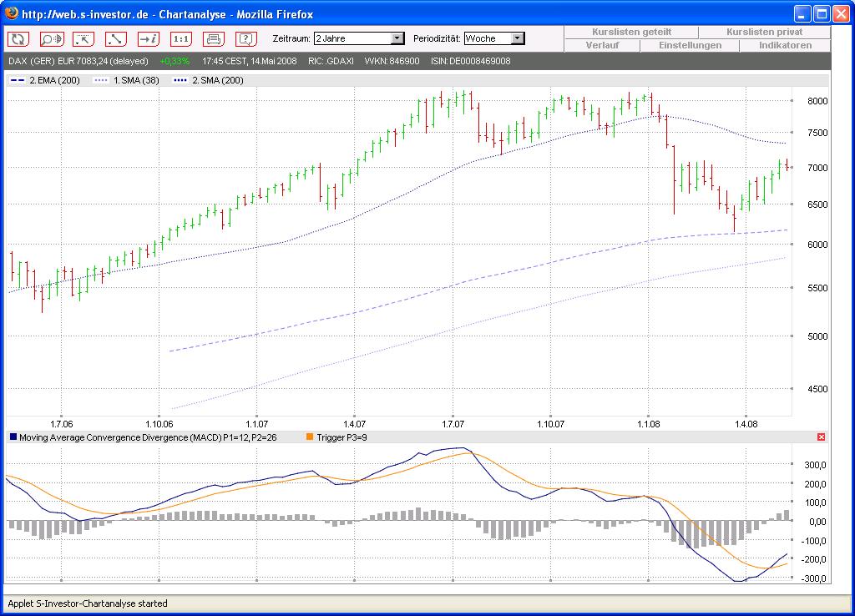
Task: Activate the arrow info tool icon
Action: (149, 38)
